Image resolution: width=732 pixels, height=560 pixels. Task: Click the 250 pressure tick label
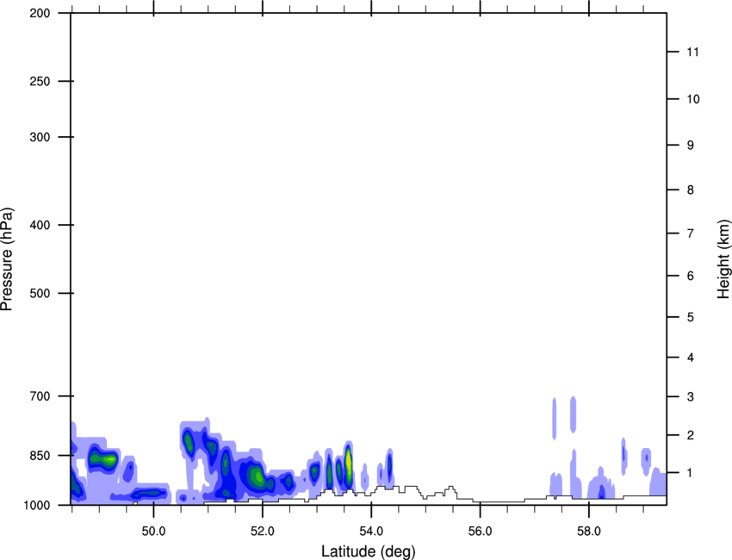pyautogui.click(x=40, y=81)
